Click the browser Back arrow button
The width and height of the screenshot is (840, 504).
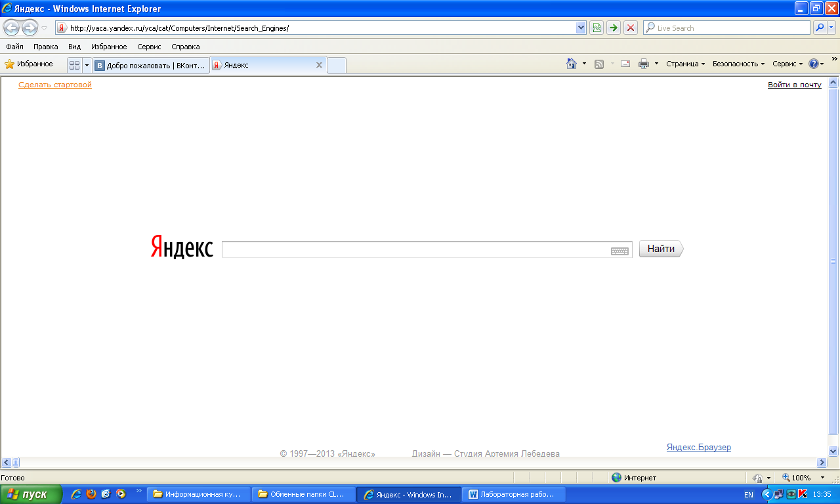point(11,28)
